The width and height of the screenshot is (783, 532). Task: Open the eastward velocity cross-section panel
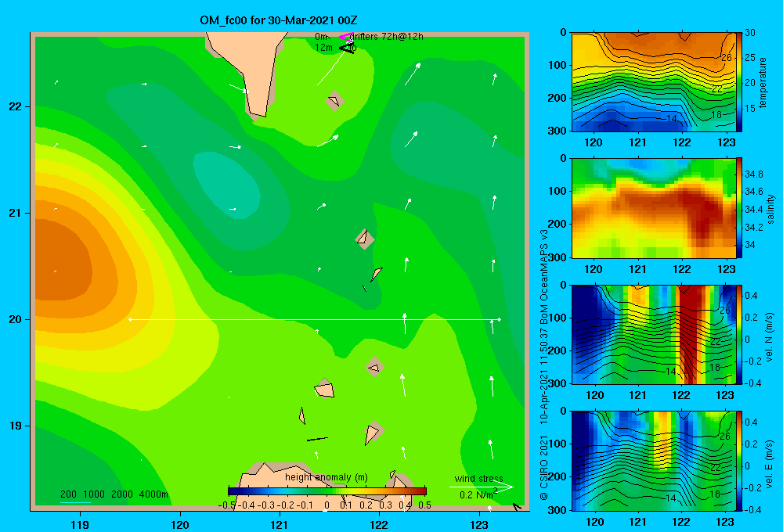[x=654, y=461]
